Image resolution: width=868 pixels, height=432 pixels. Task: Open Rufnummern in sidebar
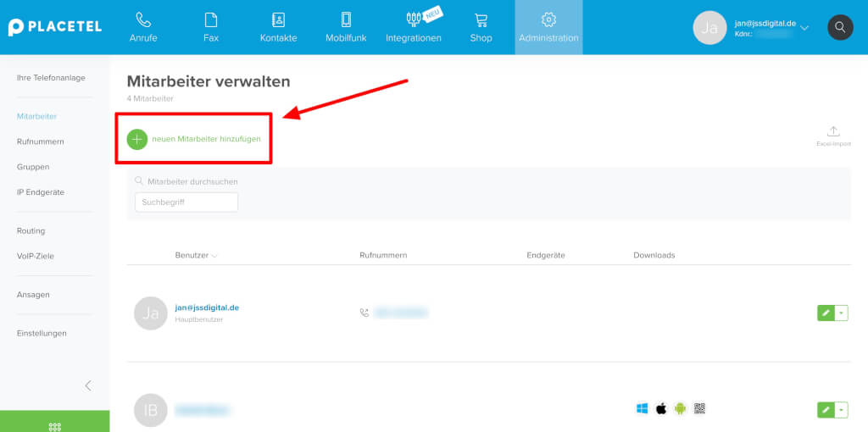(x=41, y=141)
